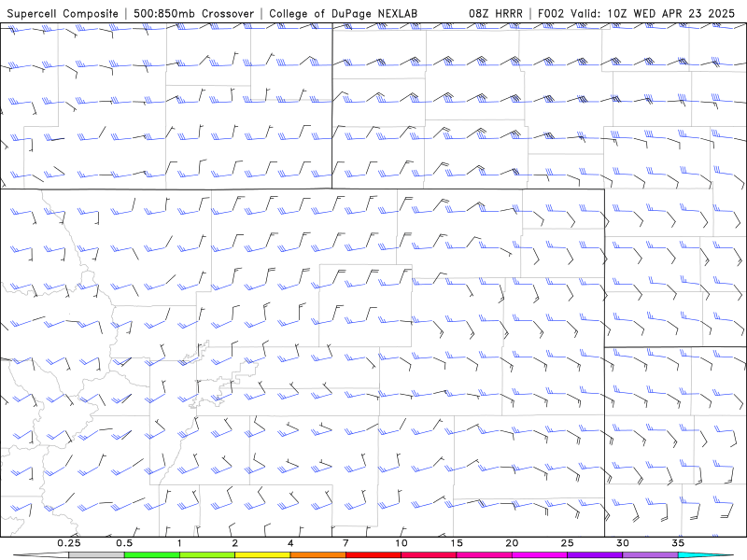Select the cyan legend segment above 35
The image size is (747, 560).
click(x=705, y=555)
